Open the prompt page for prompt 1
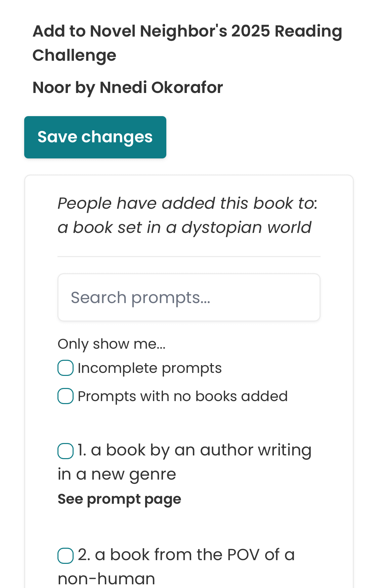 click(x=119, y=499)
